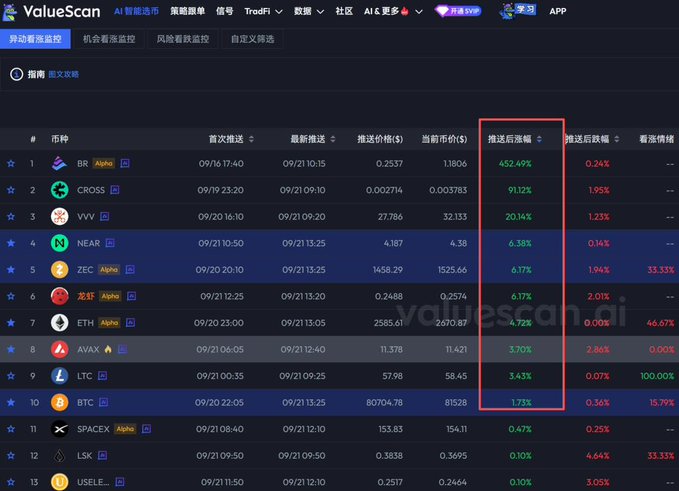The image size is (679, 491).
Task: Unfavorite the ETH row star
Action: tap(11, 323)
